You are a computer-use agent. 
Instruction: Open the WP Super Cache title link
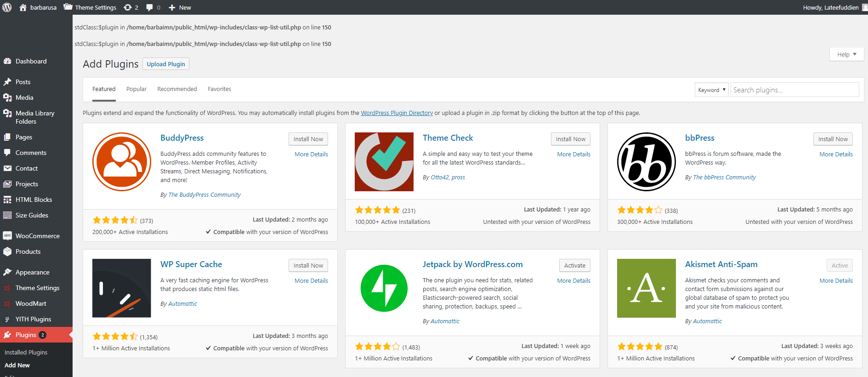pos(191,264)
